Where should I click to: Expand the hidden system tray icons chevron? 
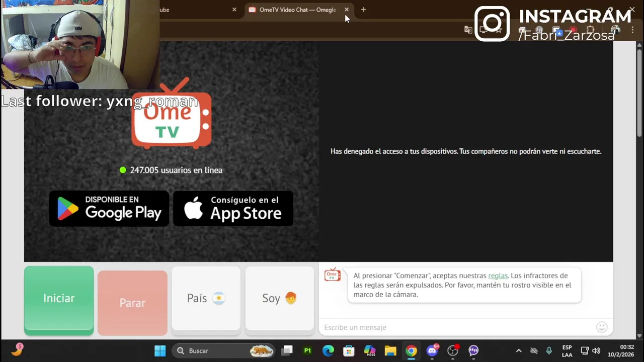[x=519, y=350]
